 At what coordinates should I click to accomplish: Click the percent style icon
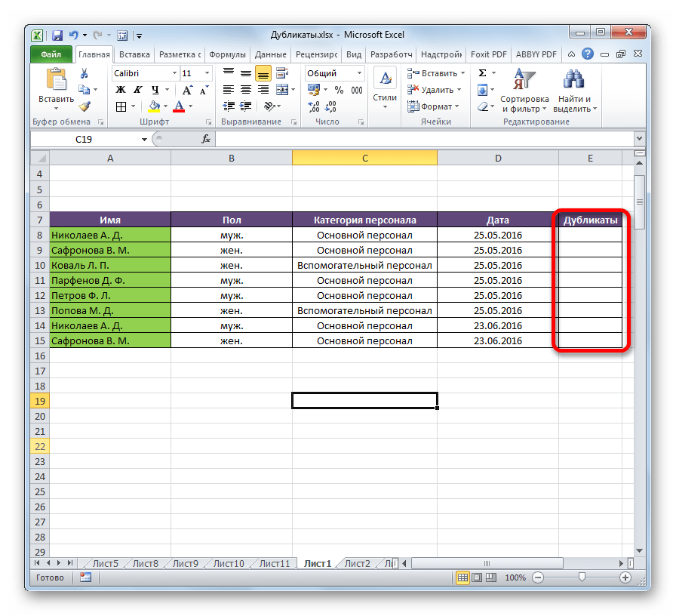tap(339, 90)
